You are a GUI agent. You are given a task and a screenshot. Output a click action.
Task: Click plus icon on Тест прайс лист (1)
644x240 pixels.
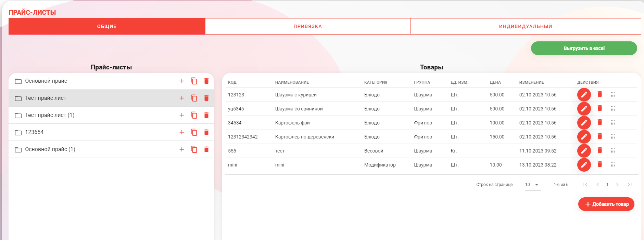click(x=182, y=115)
